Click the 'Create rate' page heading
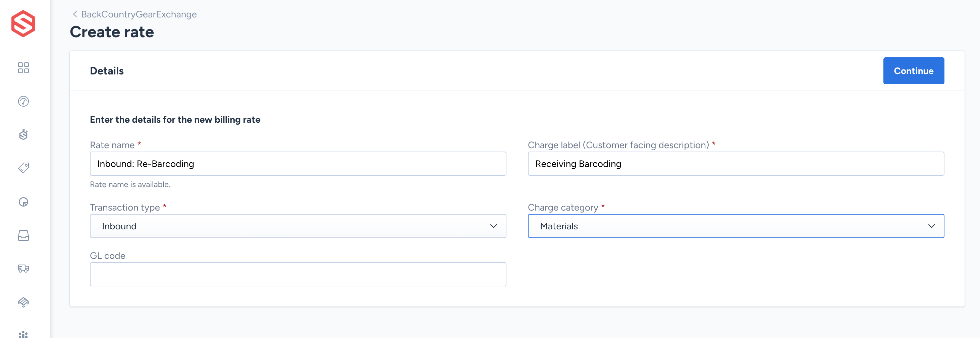Viewport: 980px width, 338px height. coord(112,32)
